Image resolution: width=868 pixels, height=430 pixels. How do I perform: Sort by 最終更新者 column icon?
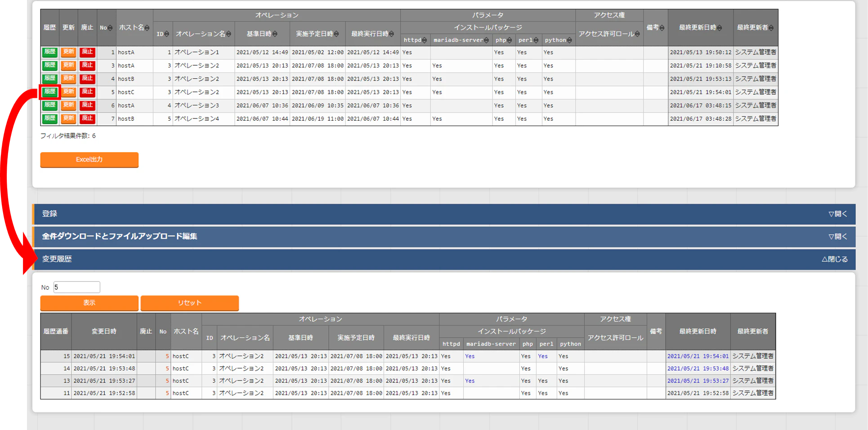click(771, 28)
